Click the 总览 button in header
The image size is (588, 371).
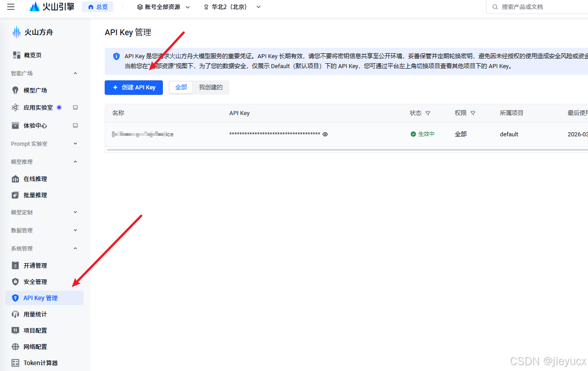[x=97, y=7]
